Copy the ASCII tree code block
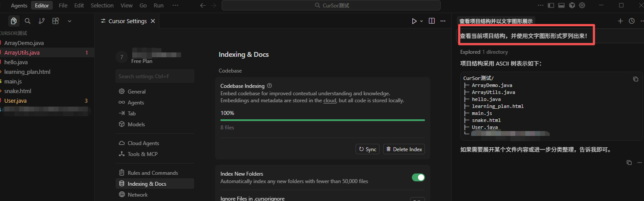Screen dimensions: 644x201 point(636,79)
